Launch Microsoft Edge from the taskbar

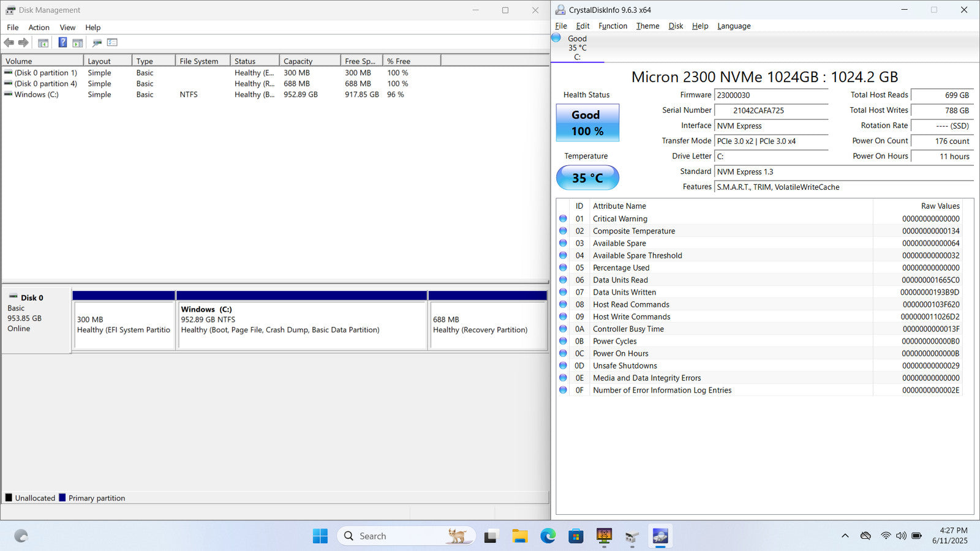(x=548, y=536)
